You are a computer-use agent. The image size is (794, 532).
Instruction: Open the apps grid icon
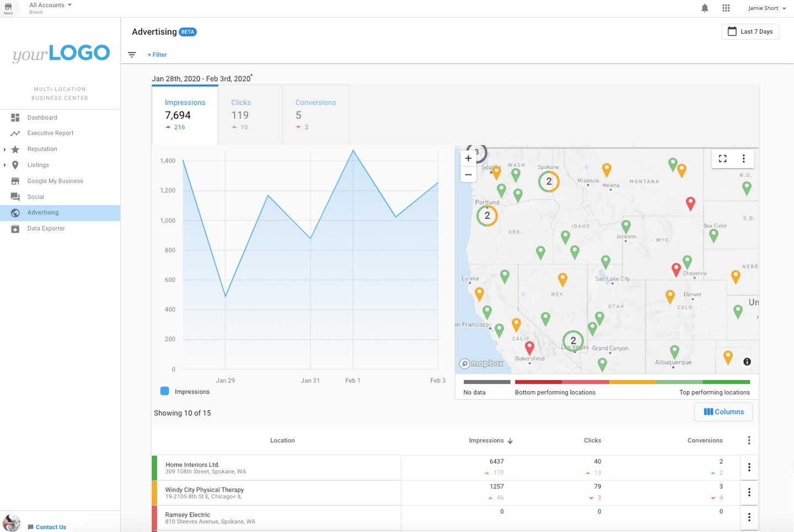click(x=726, y=8)
